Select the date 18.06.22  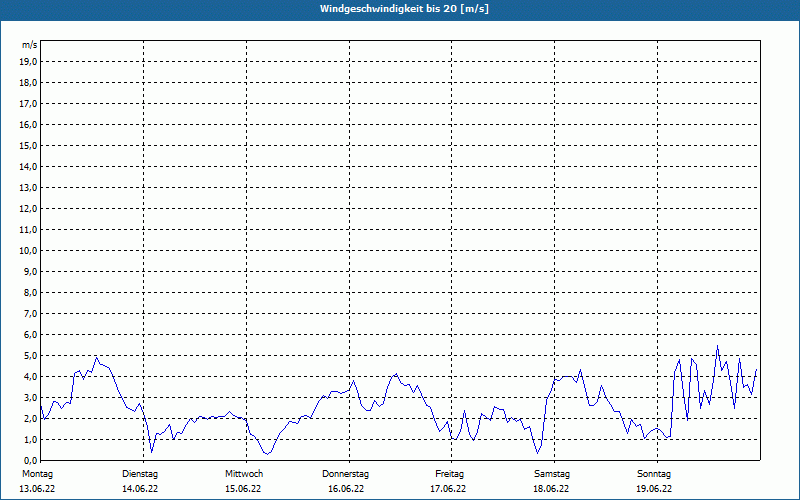point(551,489)
